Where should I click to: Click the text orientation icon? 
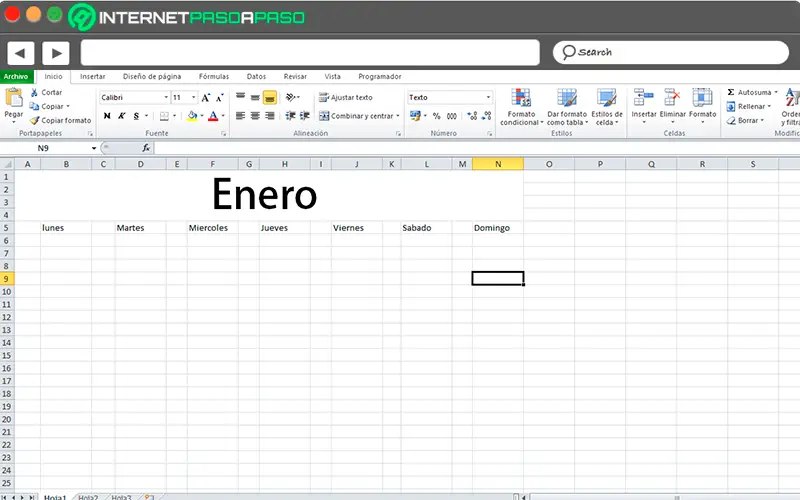291,97
